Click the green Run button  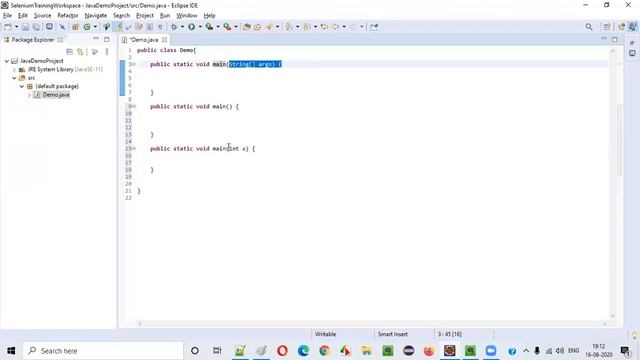(x=191, y=27)
